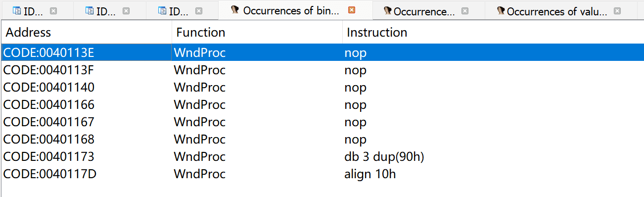
Task: Select the row at CODE:00401166
Action: pyautogui.click(x=322, y=104)
